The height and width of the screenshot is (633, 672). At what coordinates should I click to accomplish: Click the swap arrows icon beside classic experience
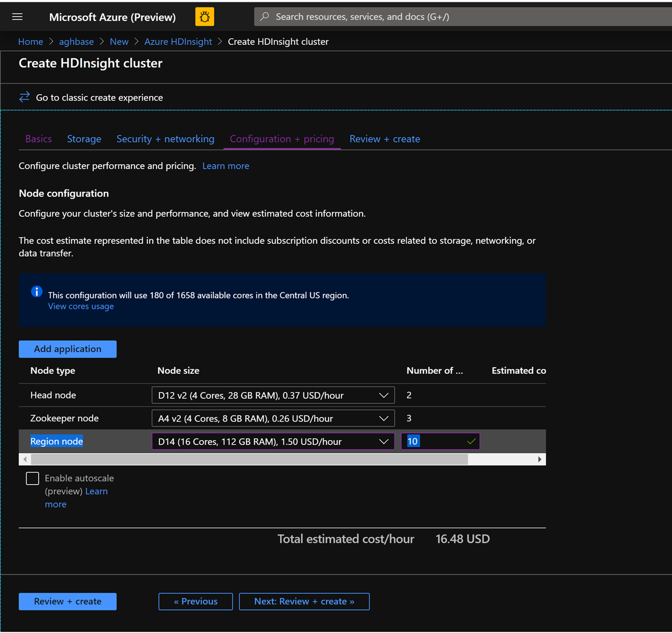point(25,97)
